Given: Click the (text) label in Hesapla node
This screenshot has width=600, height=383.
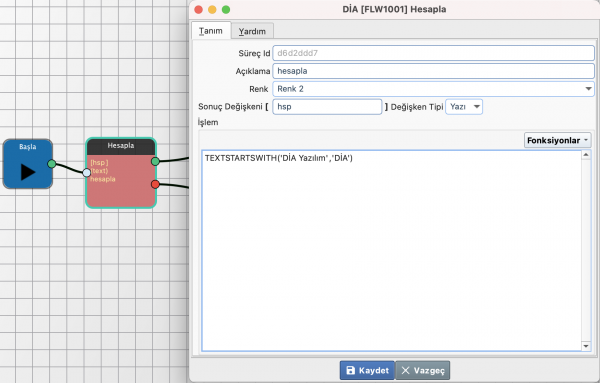Looking at the screenshot, I should [x=99, y=171].
